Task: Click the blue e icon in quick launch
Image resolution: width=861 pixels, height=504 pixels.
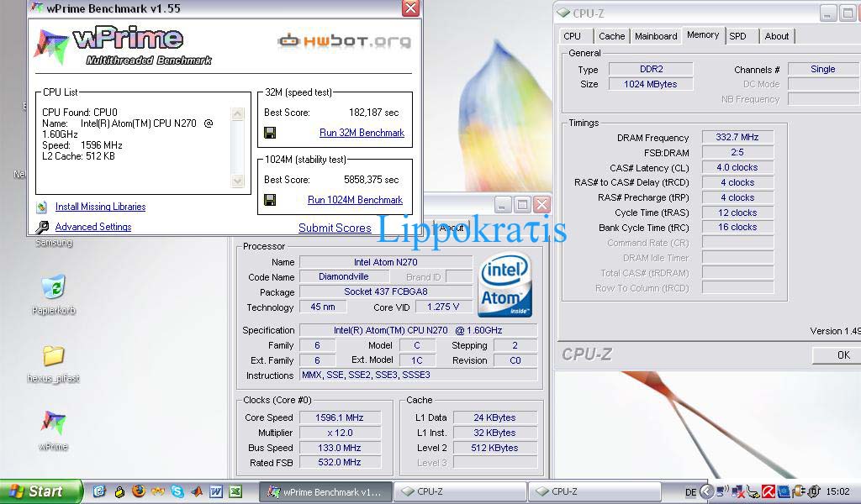Action: (99, 491)
